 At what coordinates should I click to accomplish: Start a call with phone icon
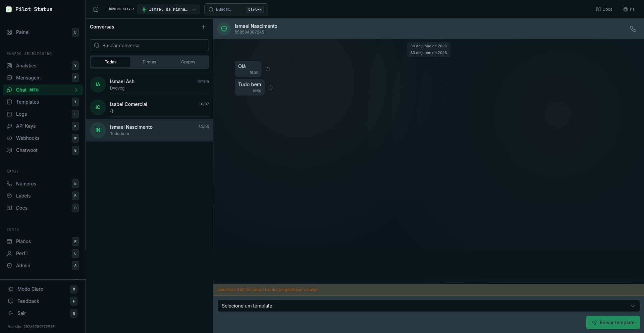click(x=633, y=29)
